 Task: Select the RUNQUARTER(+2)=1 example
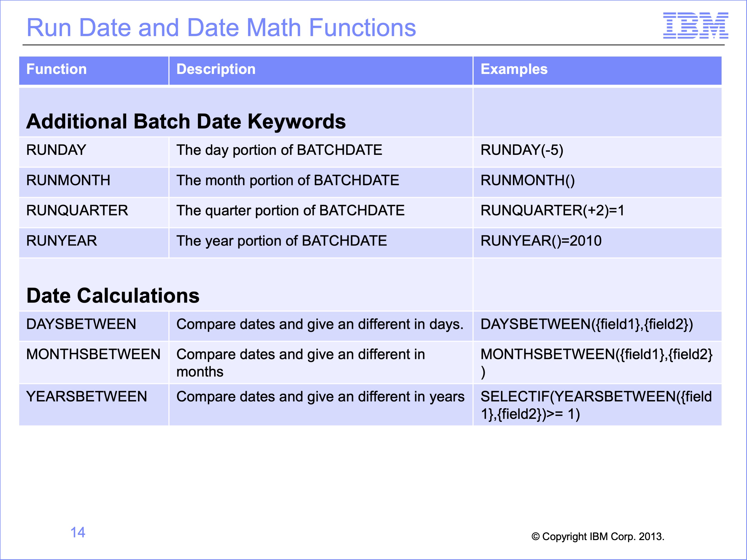(552, 211)
